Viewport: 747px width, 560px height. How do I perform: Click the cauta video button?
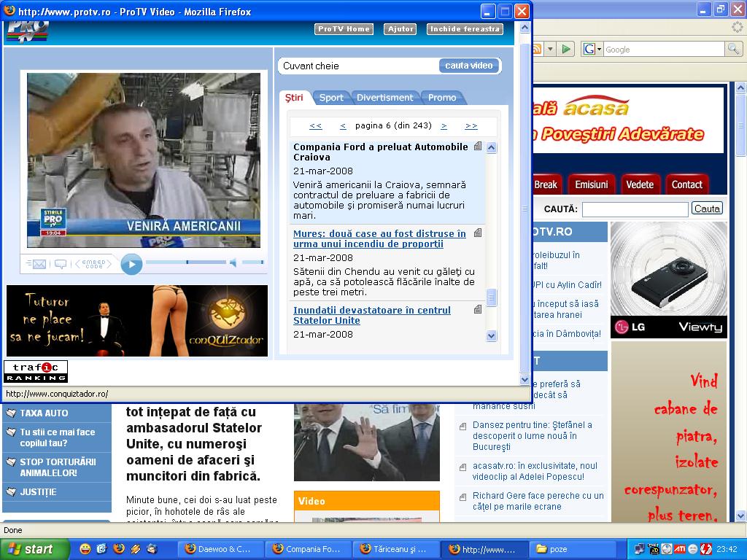tap(469, 66)
